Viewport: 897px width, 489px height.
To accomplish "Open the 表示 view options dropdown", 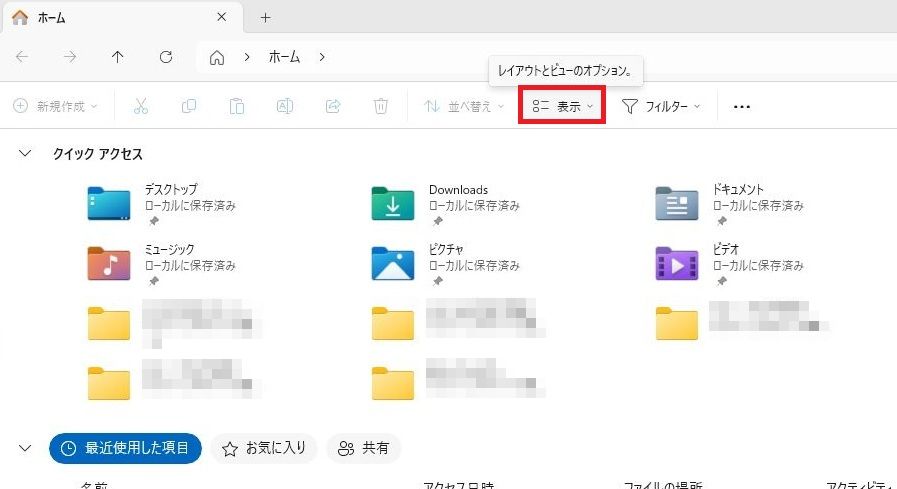I will [562, 106].
